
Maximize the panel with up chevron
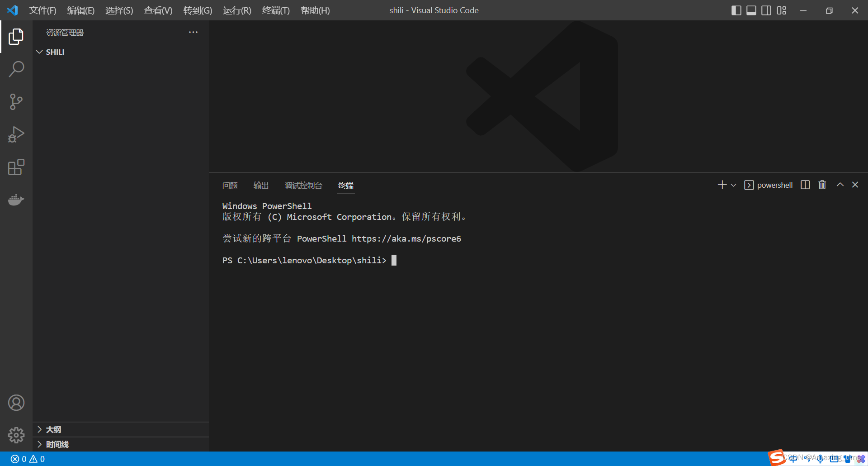point(840,185)
